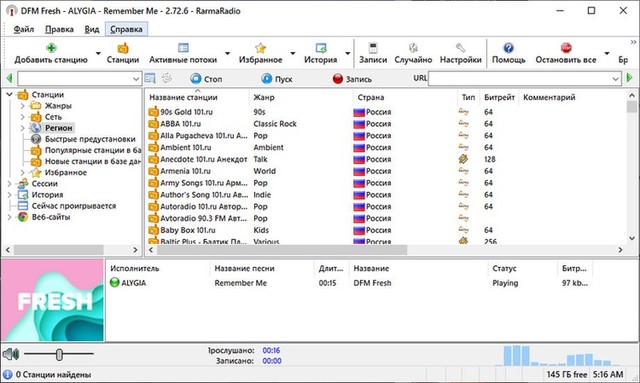Start playback with the Пуск button
This screenshot has width=640, height=383.
[277, 79]
